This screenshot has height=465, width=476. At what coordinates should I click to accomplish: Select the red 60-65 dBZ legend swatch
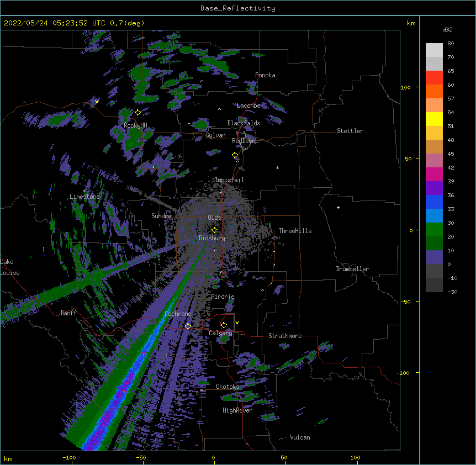tap(434, 78)
